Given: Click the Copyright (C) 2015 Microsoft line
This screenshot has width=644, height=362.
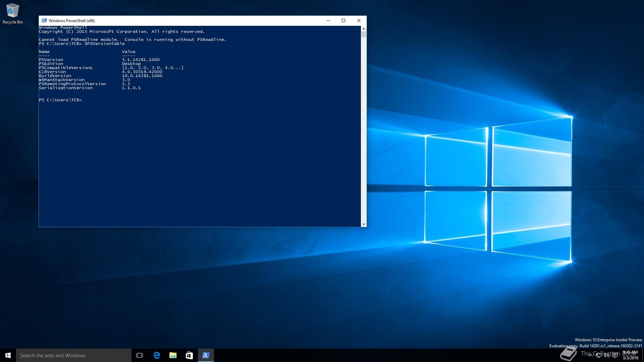Looking at the screenshot, I should click(x=122, y=32).
